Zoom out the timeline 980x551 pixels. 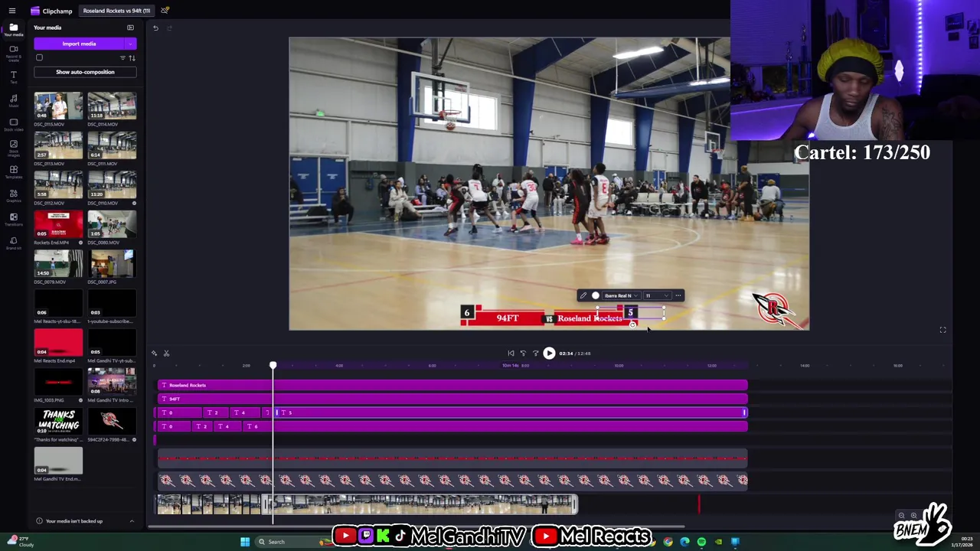(x=901, y=517)
